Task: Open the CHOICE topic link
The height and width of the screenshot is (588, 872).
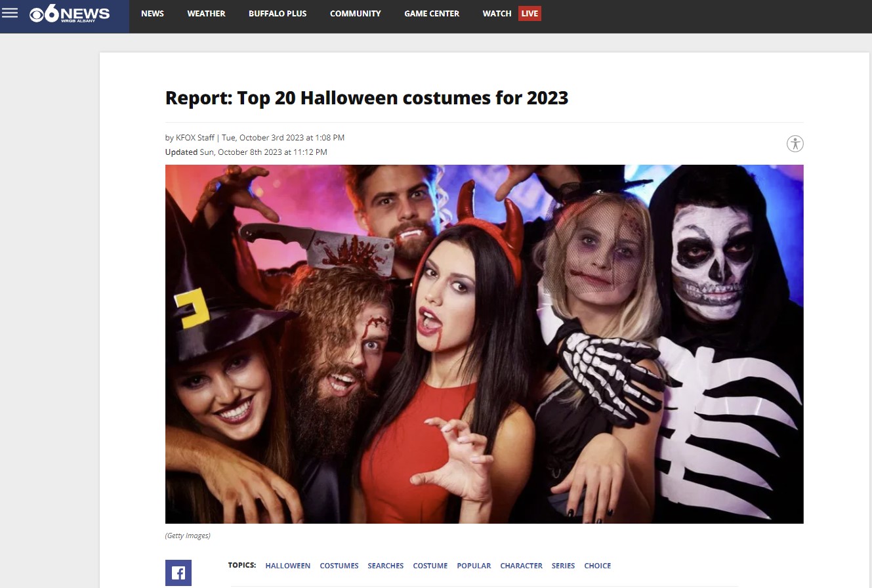Action: click(597, 566)
